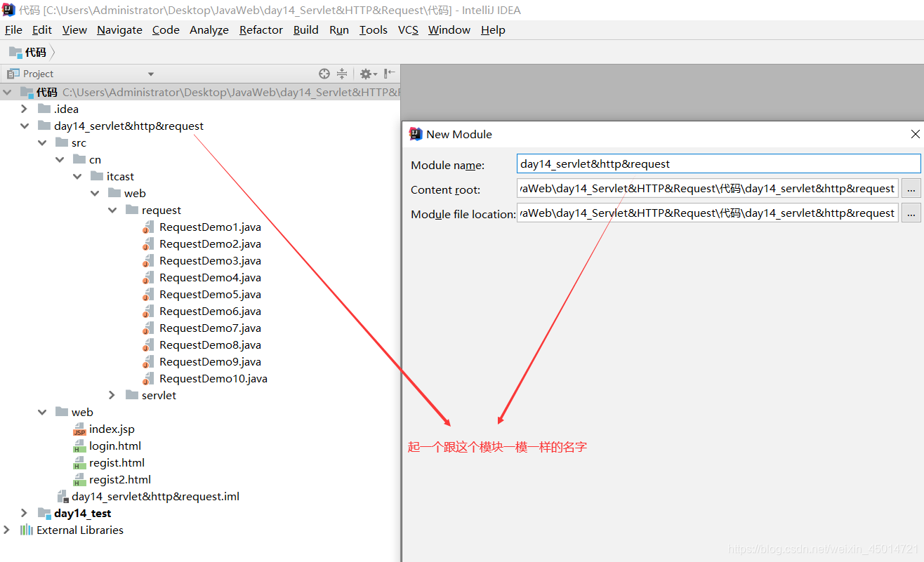Open Project panel settings gear
This screenshot has width=924, height=562.
[368, 74]
